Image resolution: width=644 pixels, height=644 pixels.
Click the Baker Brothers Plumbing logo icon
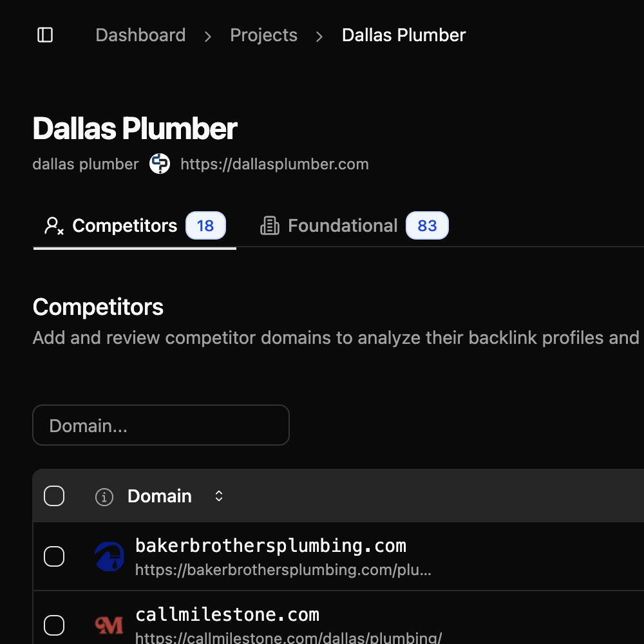pos(109,556)
